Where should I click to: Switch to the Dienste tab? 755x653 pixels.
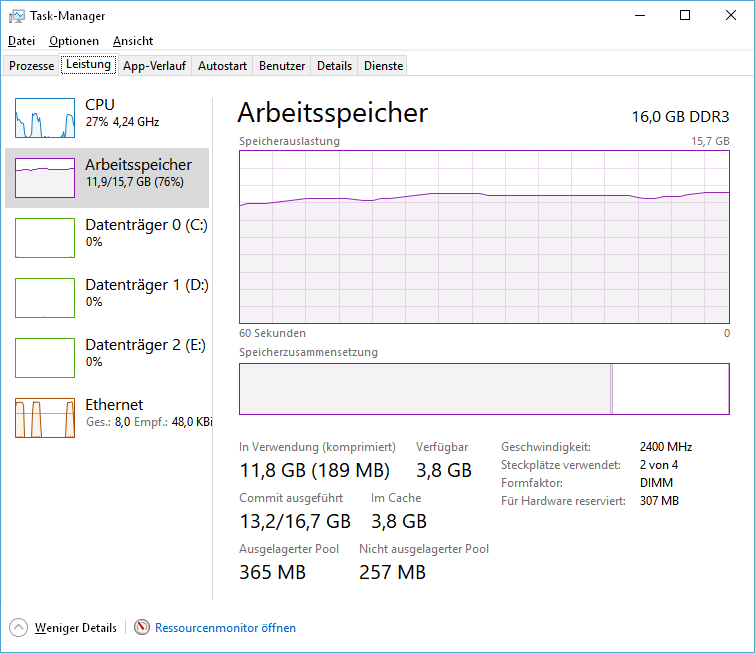tap(384, 66)
